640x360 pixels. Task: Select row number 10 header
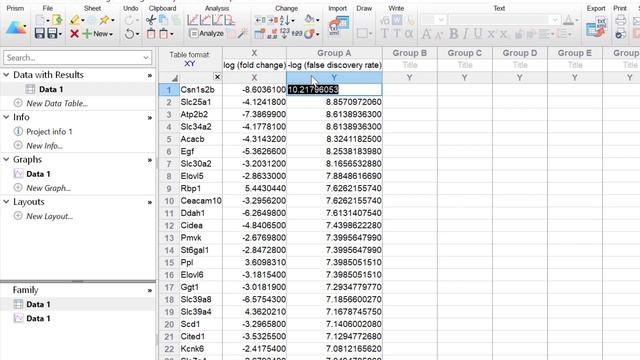(x=169, y=201)
